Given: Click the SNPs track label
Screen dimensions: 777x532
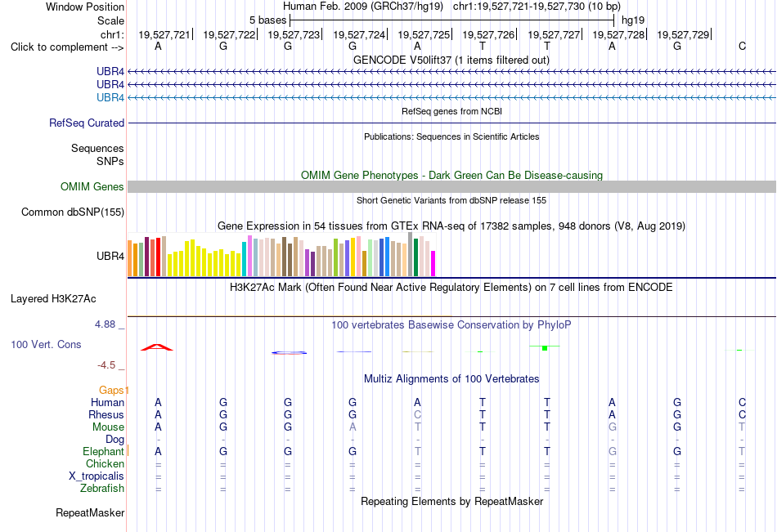Looking at the screenshot, I should [110, 162].
